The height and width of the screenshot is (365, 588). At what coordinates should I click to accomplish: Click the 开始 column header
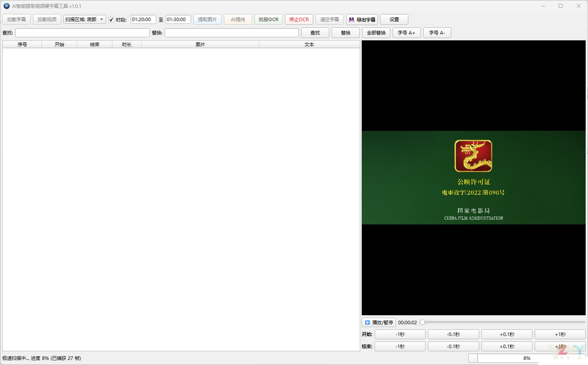point(60,45)
